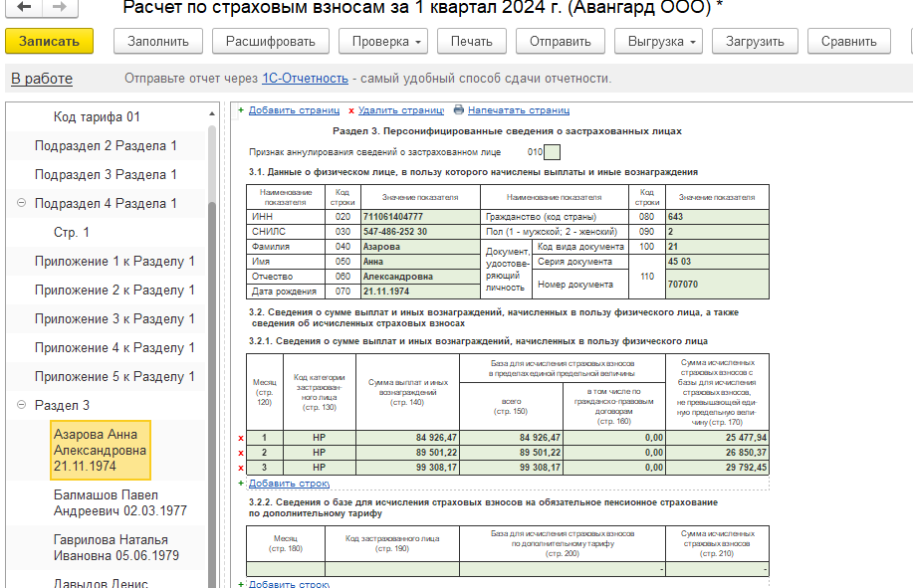Delete month 3 row with red x
The width and height of the screenshot is (913, 588).
241,468
